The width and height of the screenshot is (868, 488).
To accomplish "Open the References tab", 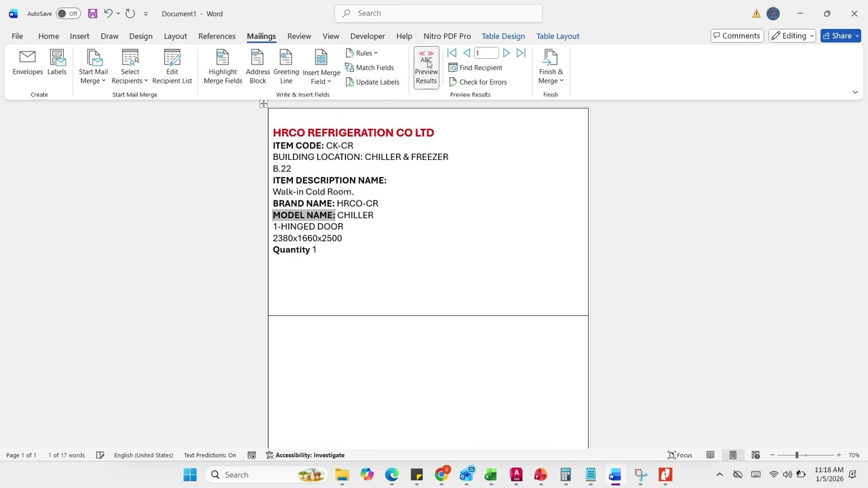I will pos(217,36).
